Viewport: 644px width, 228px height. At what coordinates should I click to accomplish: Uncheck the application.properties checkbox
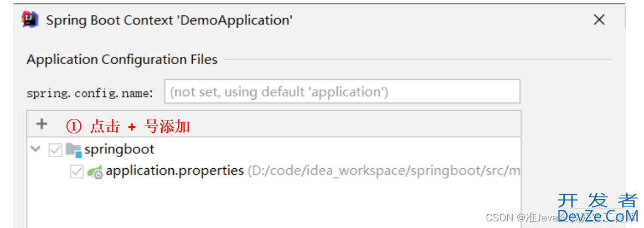(x=77, y=172)
